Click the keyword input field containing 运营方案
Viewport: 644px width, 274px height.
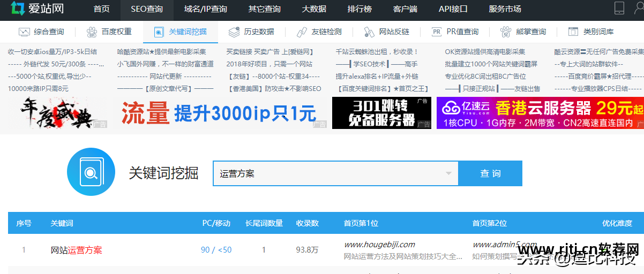[335, 173]
